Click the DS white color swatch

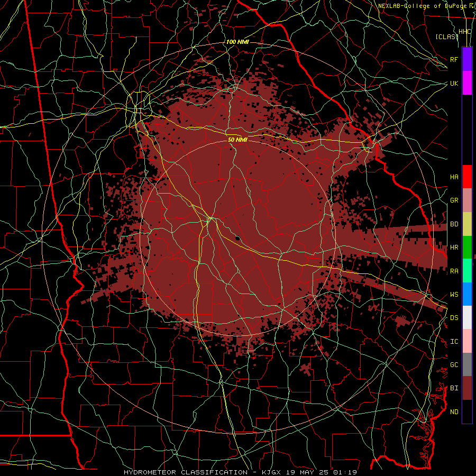467,317
